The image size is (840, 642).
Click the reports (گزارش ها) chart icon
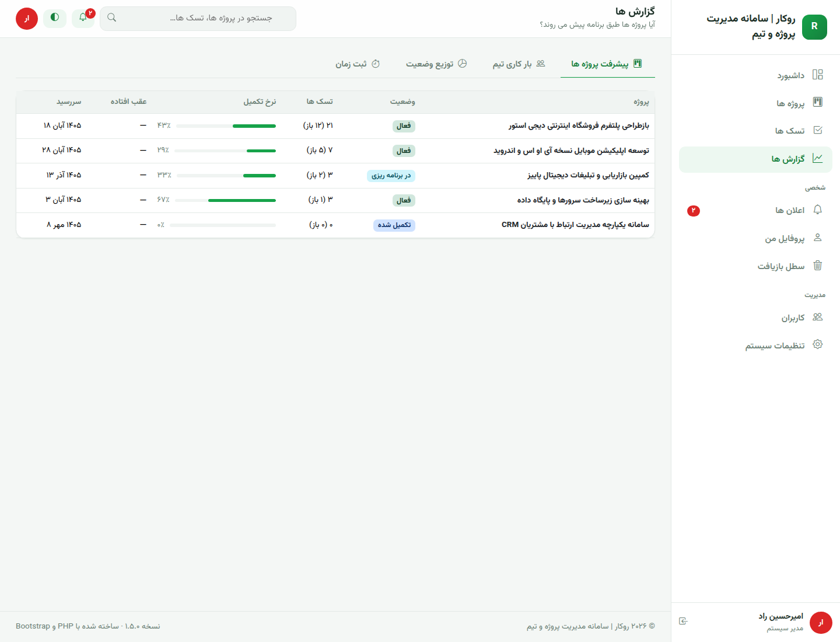[817, 158]
